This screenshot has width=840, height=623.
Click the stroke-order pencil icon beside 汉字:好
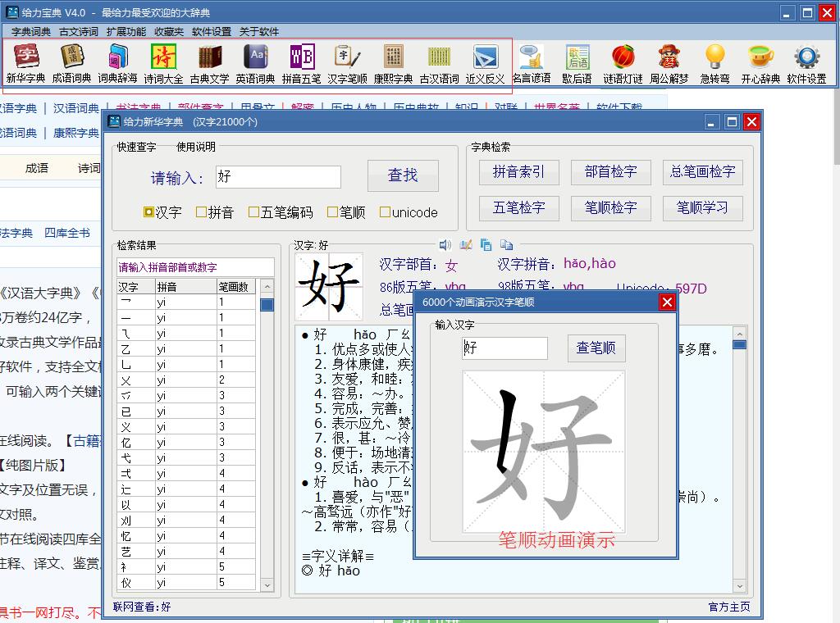point(466,245)
